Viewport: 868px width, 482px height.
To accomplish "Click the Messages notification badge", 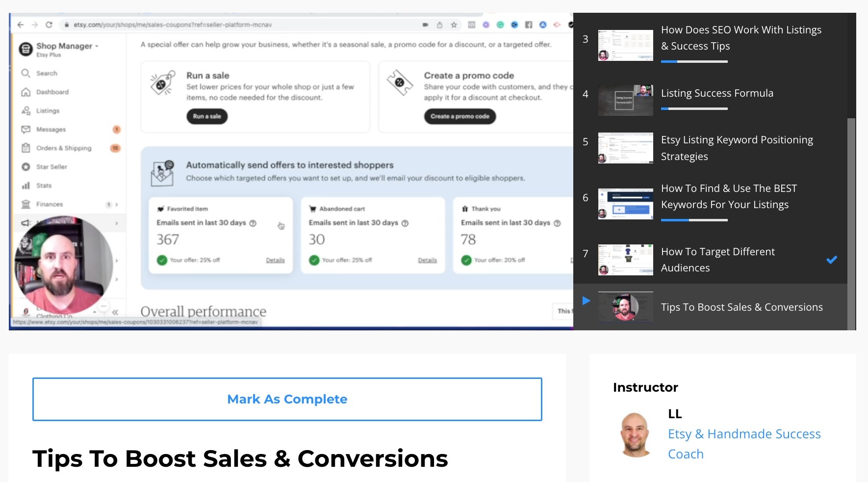I will (117, 130).
